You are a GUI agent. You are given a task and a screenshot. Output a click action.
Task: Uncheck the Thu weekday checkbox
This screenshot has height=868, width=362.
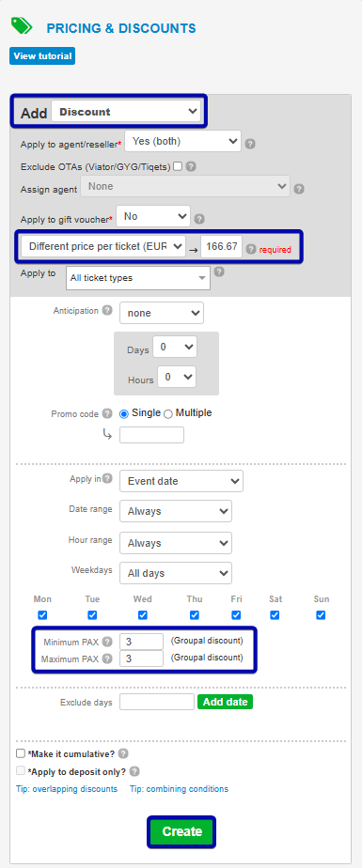pos(194,615)
